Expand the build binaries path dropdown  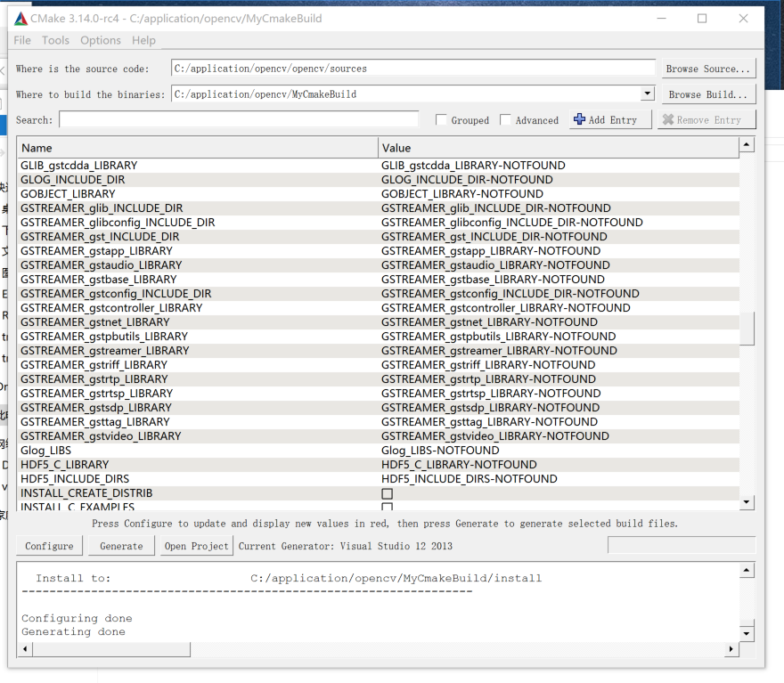tap(648, 94)
